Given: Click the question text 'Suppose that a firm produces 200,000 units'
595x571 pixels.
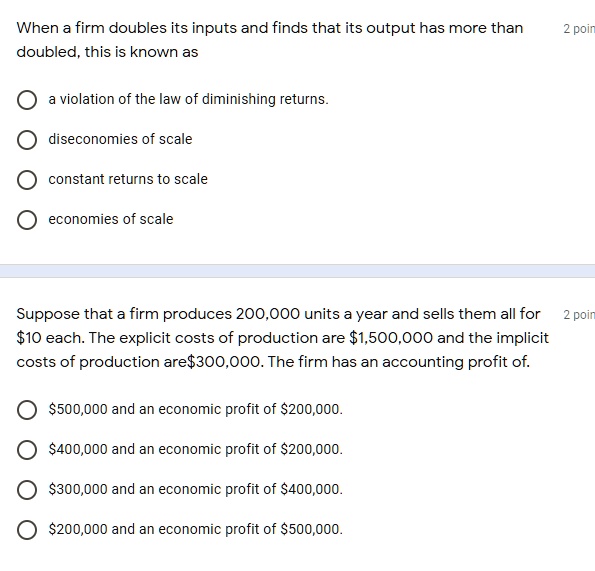Looking at the screenshot, I should pyautogui.click(x=283, y=338).
